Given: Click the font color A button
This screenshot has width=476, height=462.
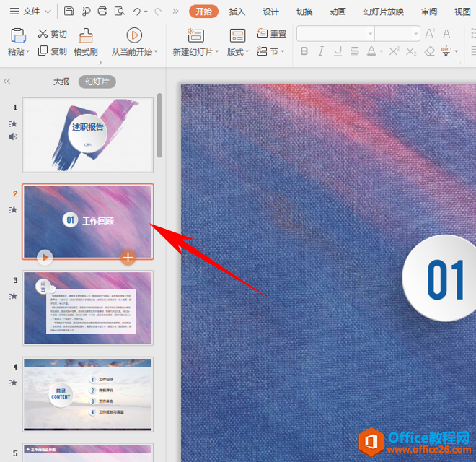Looking at the screenshot, I should click(371, 51).
